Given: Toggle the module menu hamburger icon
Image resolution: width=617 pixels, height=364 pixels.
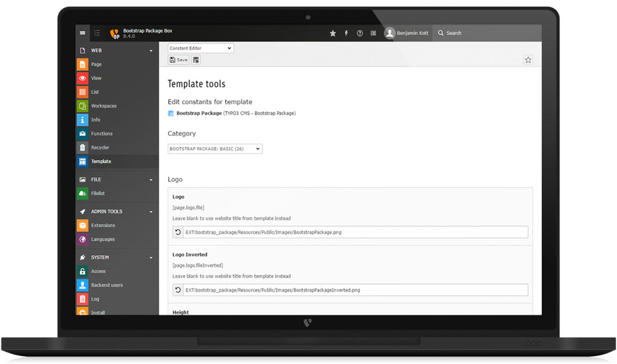Looking at the screenshot, I should tap(82, 33).
